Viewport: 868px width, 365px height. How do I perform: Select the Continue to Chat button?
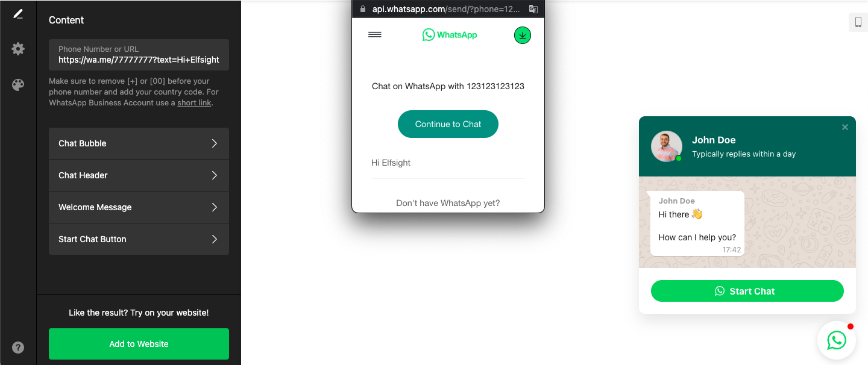(448, 124)
